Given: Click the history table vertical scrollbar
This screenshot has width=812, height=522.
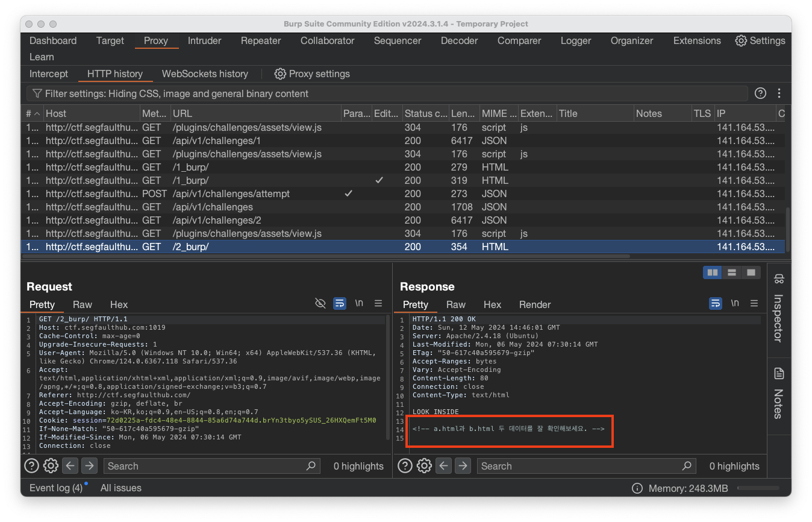Looking at the screenshot, I should (788, 230).
